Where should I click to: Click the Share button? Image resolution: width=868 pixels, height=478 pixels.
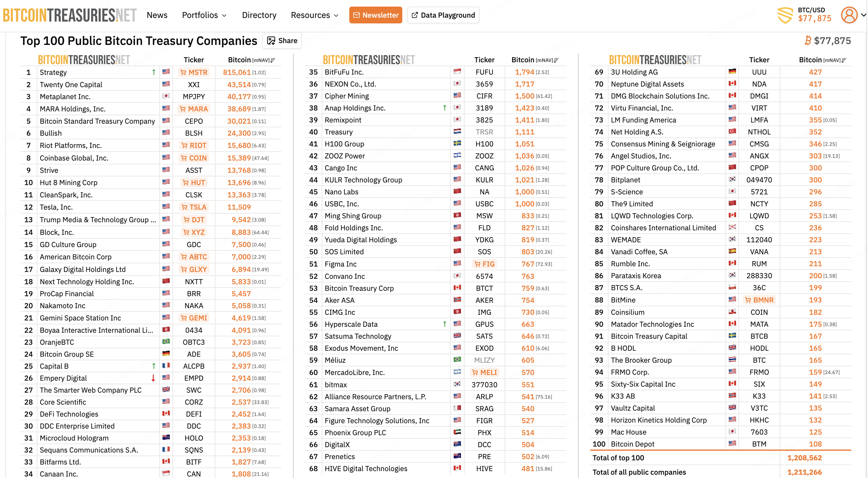click(x=282, y=40)
